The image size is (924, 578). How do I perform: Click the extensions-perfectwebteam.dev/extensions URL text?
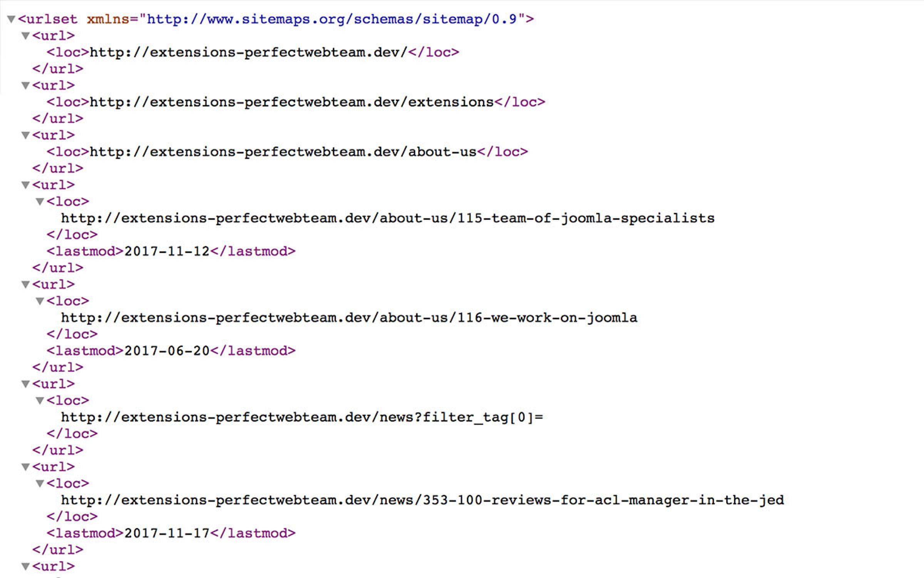click(292, 102)
